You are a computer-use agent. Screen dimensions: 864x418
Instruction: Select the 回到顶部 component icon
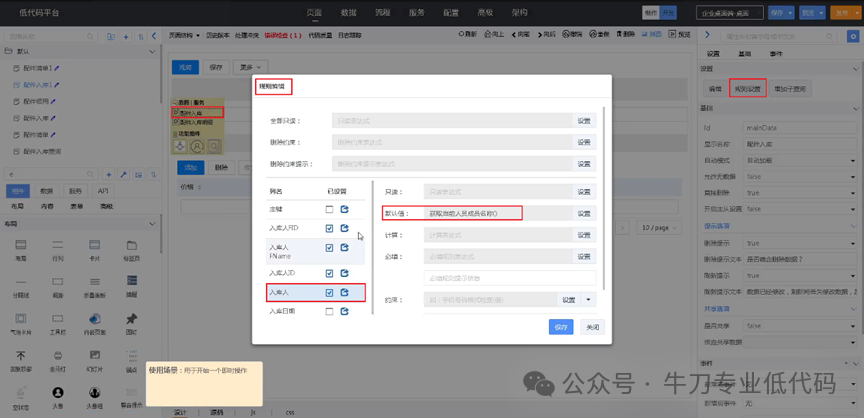tap(21, 355)
